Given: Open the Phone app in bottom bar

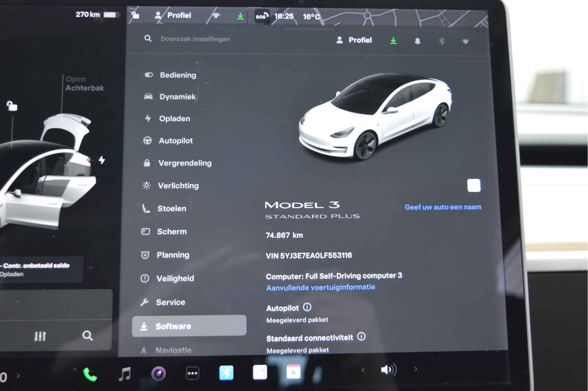Looking at the screenshot, I should pos(90,374).
